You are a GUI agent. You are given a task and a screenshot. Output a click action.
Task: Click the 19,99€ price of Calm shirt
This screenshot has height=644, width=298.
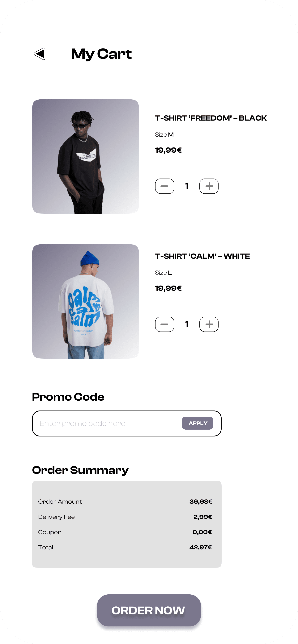(x=168, y=288)
